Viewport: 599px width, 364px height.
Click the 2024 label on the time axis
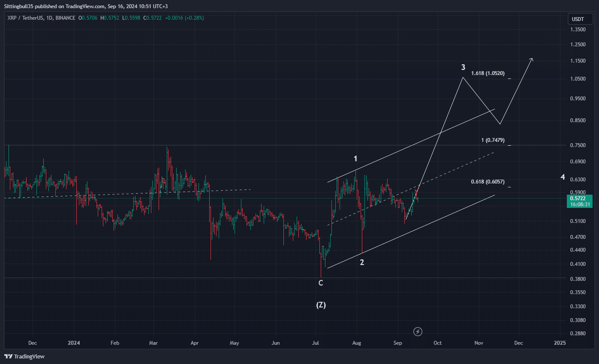[x=74, y=343]
